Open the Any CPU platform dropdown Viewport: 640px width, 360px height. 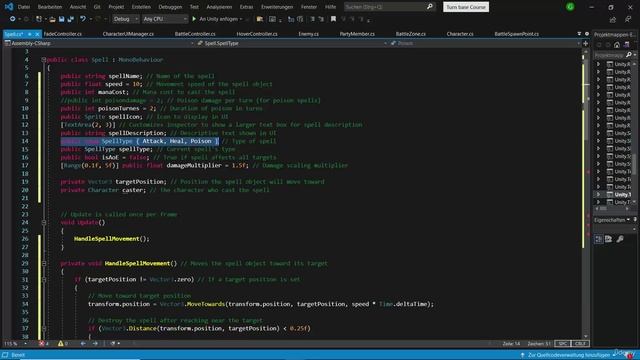[x=165, y=19]
